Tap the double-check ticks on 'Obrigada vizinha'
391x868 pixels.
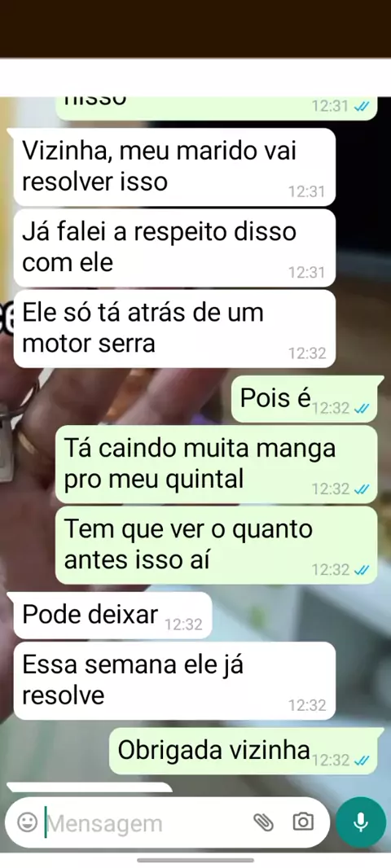click(x=361, y=761)
